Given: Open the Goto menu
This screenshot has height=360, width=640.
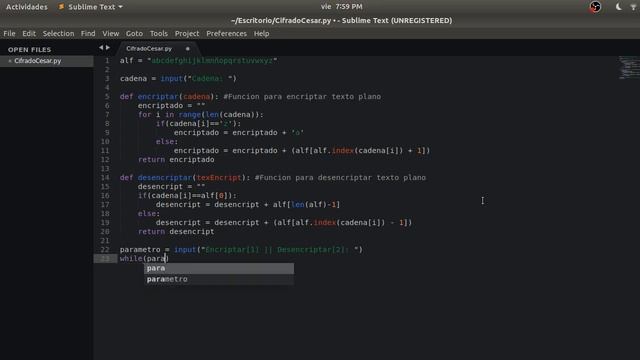Looking at the screenshot, I should coord(134,33).
